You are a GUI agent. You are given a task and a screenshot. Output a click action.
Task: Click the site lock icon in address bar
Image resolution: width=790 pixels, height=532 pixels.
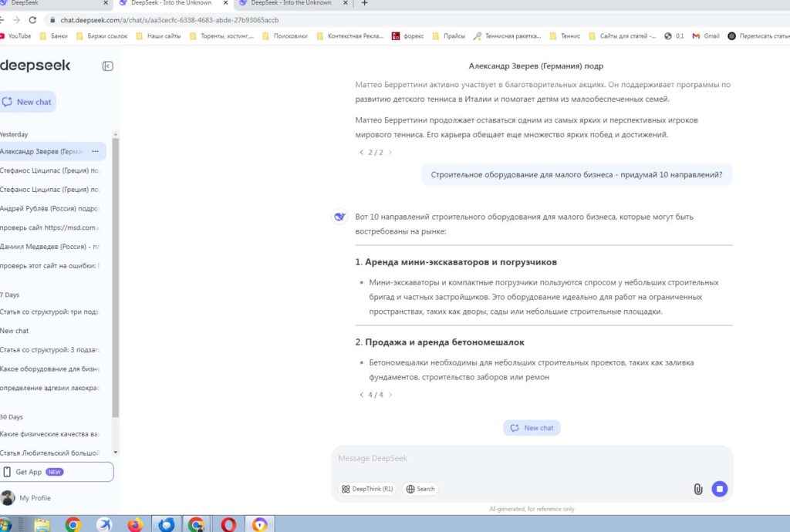click(52, 20)
